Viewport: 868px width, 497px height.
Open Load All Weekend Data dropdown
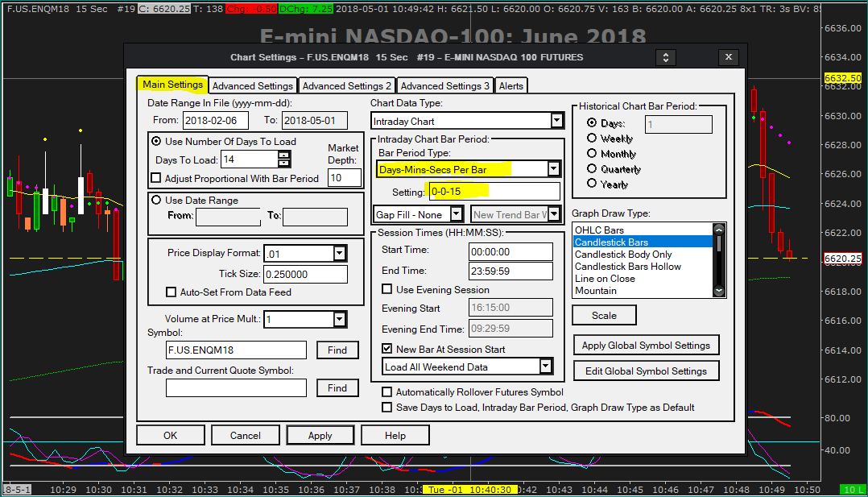click(x=546, y=367)
